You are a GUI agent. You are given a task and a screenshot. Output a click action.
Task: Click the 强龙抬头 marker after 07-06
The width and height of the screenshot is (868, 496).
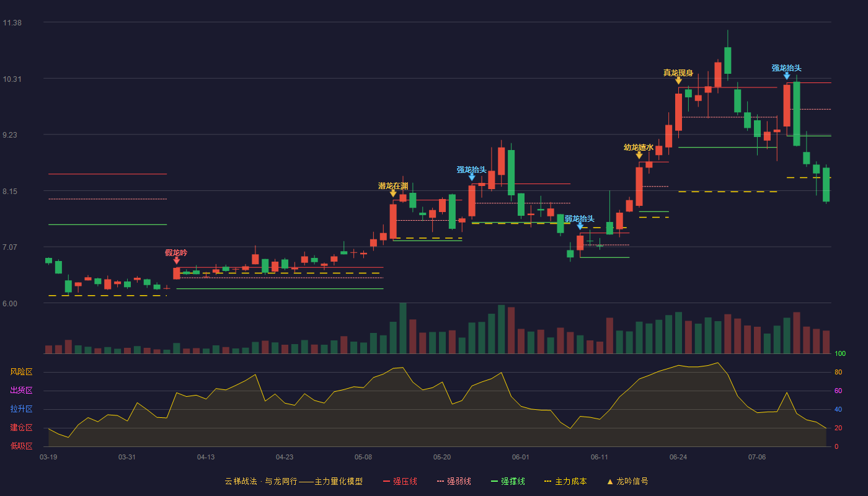tap(787, 76)
